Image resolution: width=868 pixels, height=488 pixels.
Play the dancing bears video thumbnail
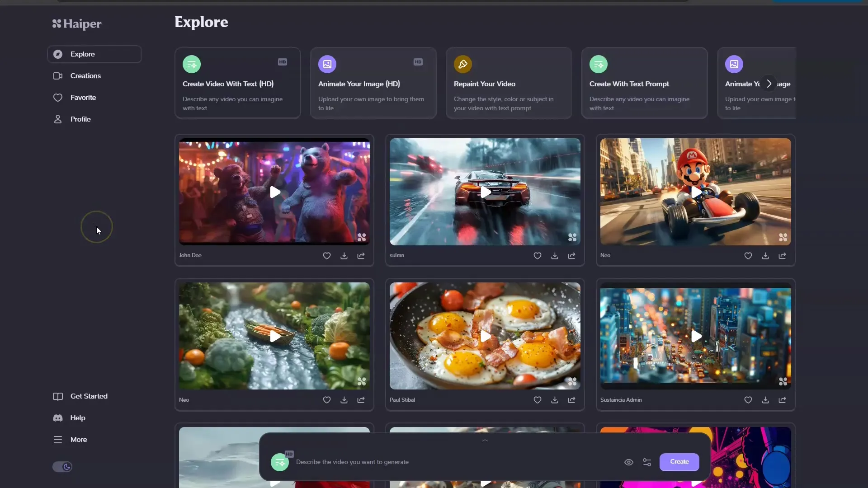click(x=274, y=191)
